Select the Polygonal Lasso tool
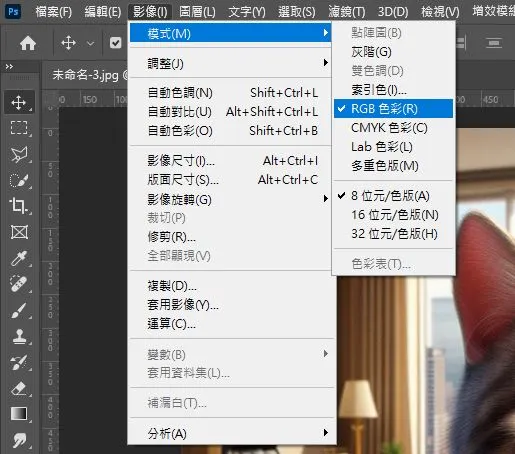 19,154
